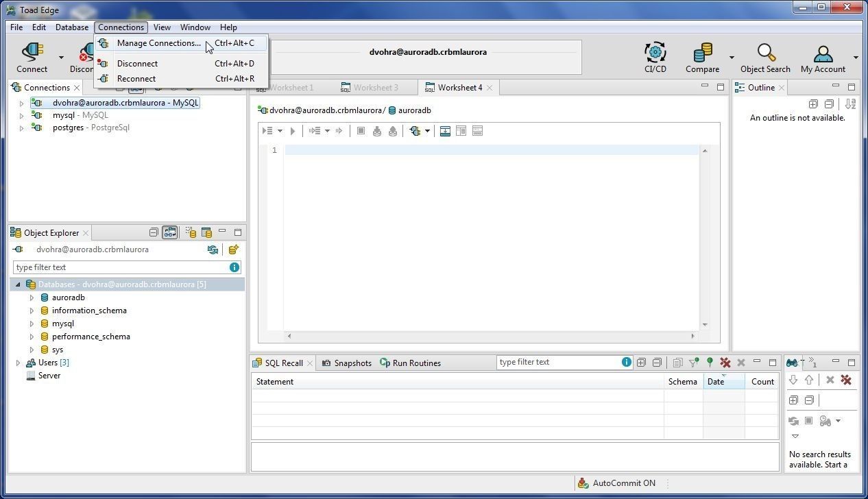Image resolution: width=868 pixels, height=499 pixels.
Task: Open dropdown arrow beside Compare
Action: 732,58
